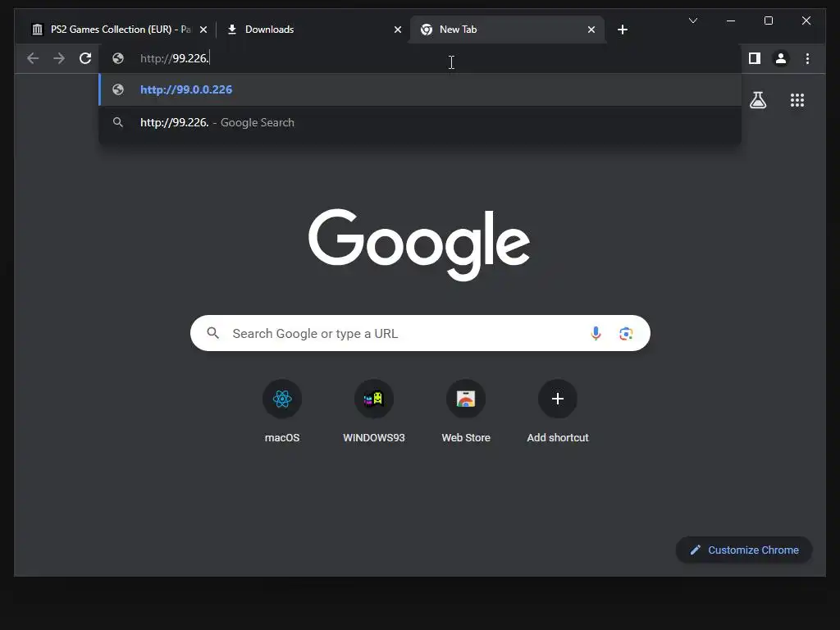Screen dimensions: 840x630
Task: Close the PS2 Games Collection tab
Action: (203, 30)
